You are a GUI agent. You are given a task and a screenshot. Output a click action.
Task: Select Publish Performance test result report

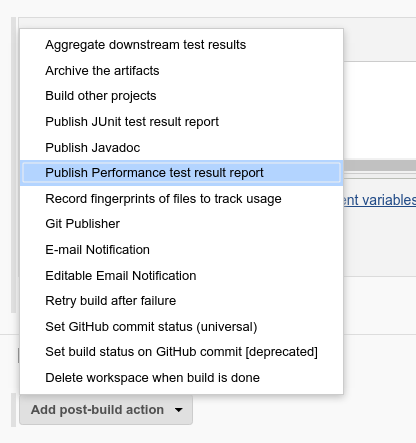pos(181,173)
